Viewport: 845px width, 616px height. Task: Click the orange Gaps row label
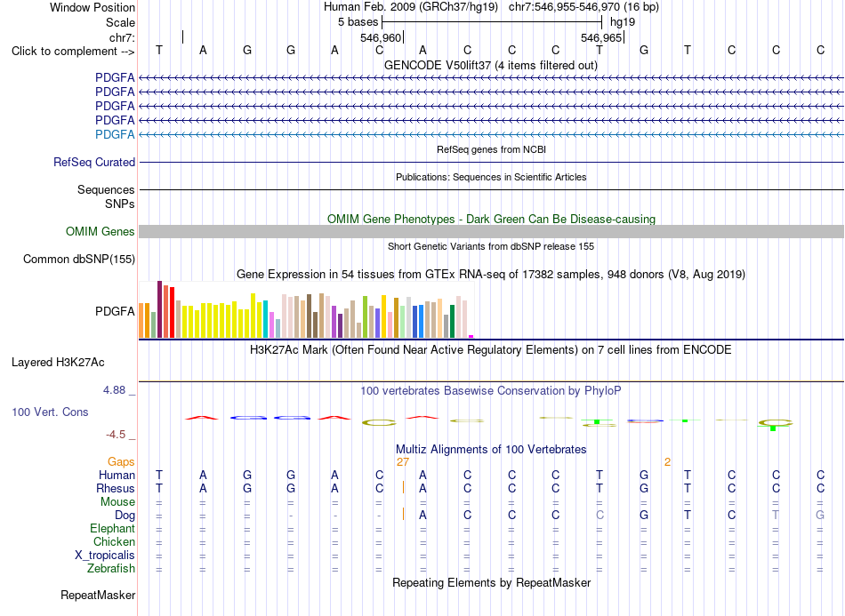tap(121, 461)
